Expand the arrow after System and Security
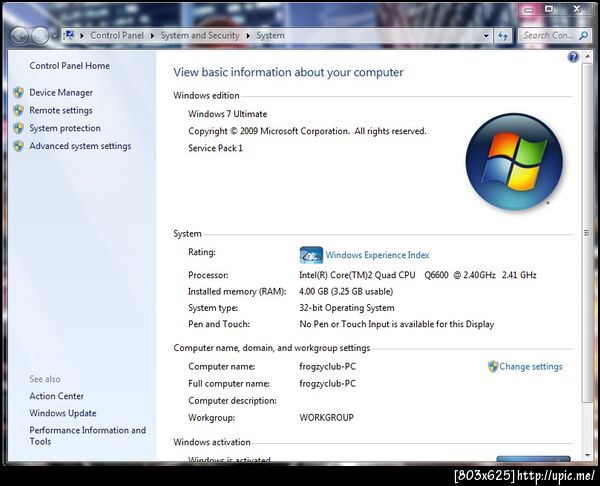This screenshot has height=486, width=600. [x=248, y=36]
